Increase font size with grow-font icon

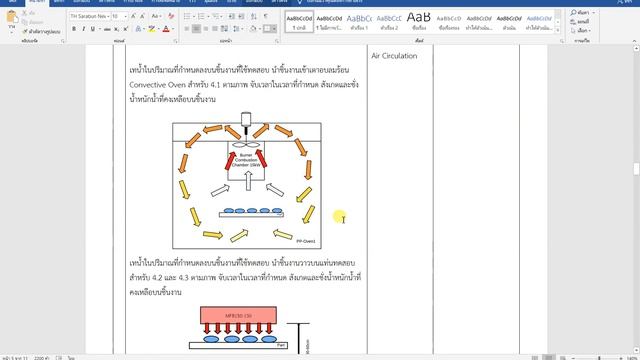pos(133,16)
